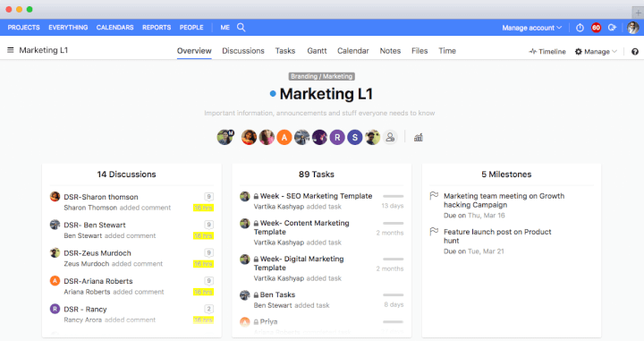Open comment count for DSR-Sharon thomson

click(x=208, y=197)
